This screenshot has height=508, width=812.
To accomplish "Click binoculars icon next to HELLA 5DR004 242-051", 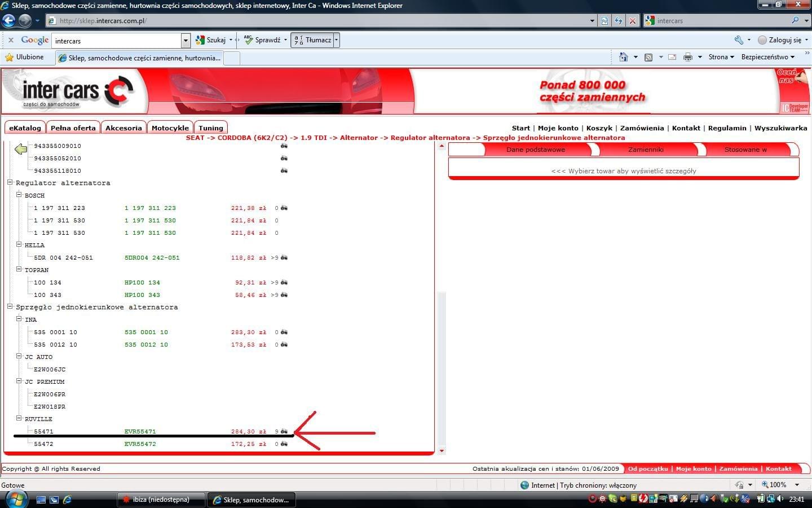I will pos(284,257).
